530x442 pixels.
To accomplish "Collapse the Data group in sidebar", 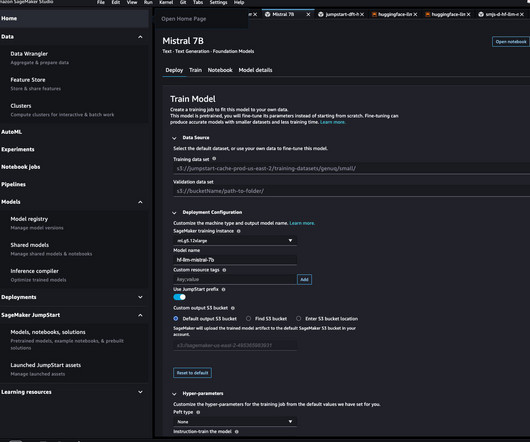I will click(x=140, y=37).
